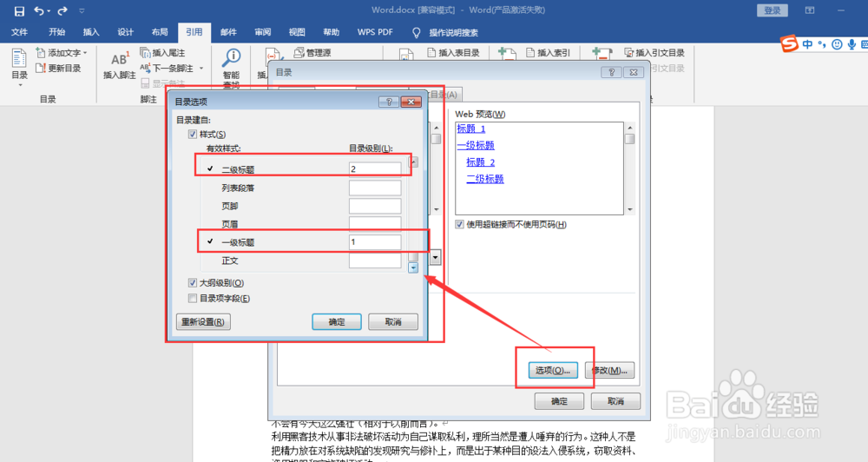Click scroll-down arrow of styles list

413,268
